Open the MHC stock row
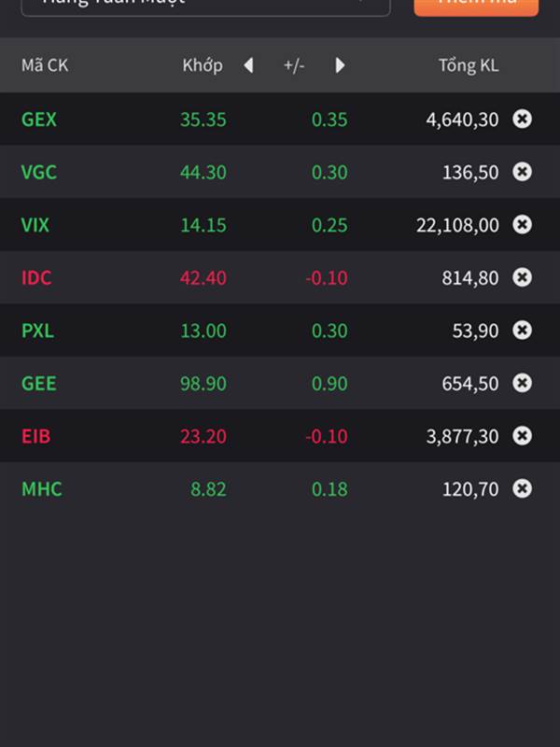This screenshot has height=747, width=560. point(280,488)
